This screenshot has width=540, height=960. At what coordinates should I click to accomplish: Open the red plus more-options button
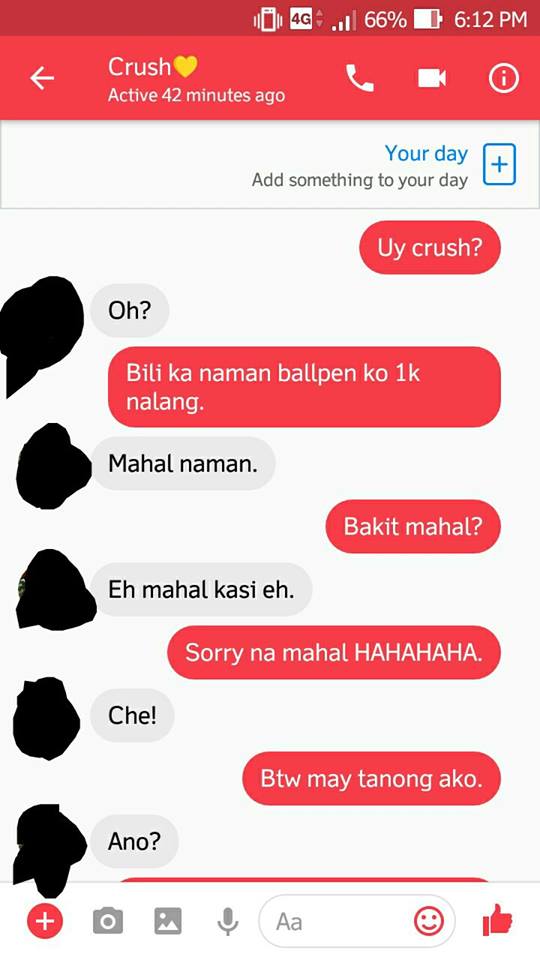coord(45,921)
